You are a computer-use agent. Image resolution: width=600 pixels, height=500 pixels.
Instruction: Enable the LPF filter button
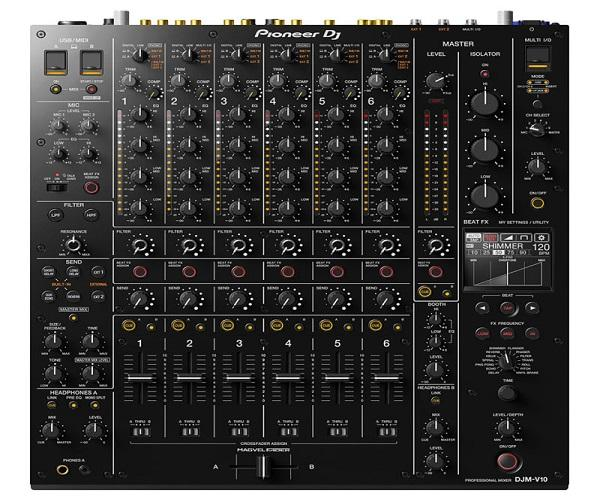pos(56,215)
